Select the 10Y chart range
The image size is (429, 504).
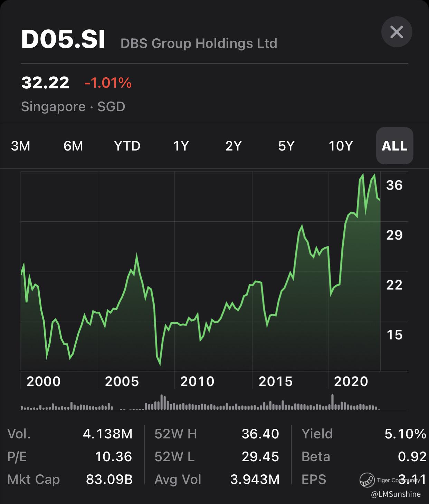coord(341,146)
